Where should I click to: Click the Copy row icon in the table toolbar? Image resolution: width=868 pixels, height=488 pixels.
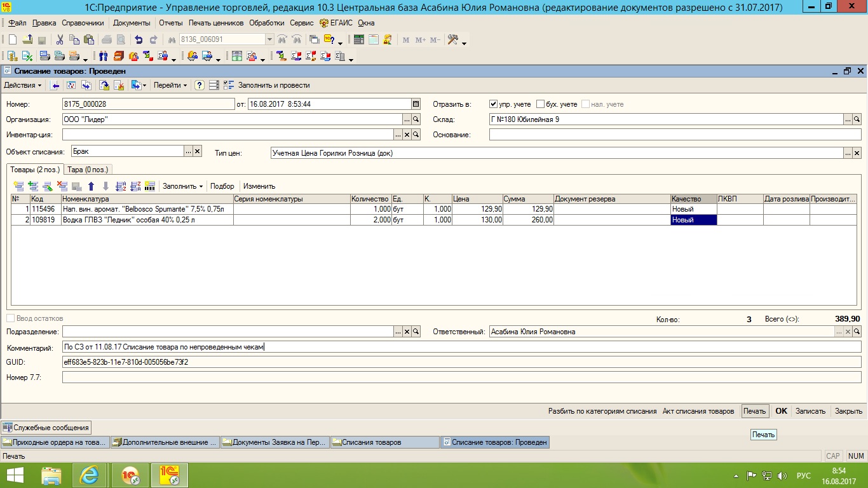click(32, 186)
